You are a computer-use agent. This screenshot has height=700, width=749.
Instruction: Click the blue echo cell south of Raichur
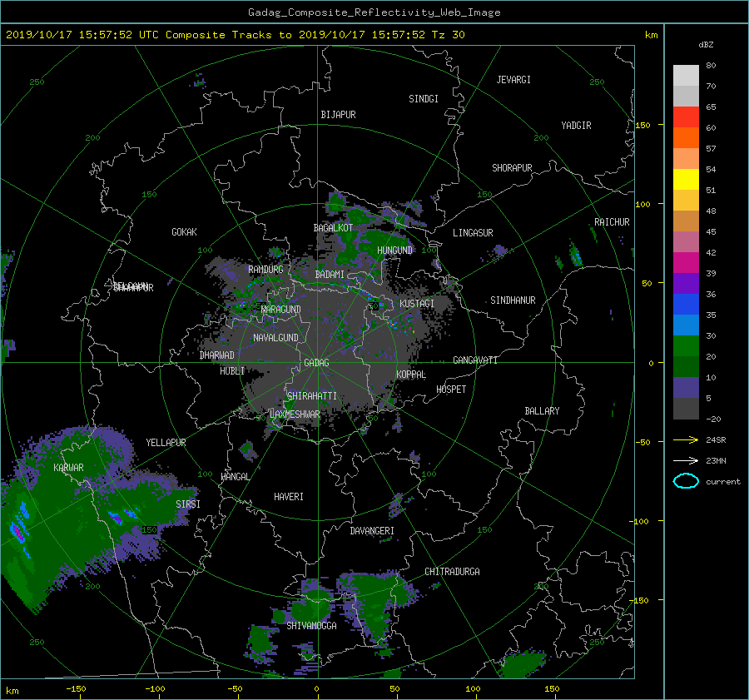pos(577,257)
